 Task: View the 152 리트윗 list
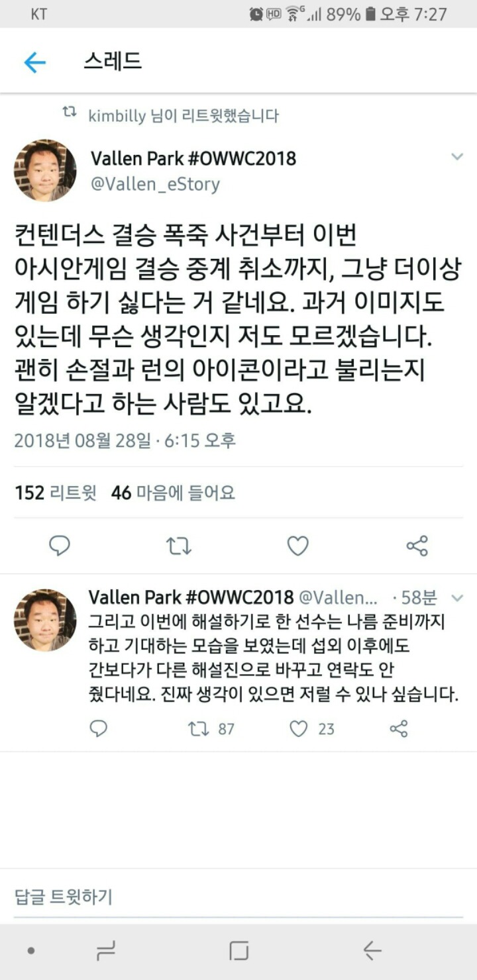[x=56, y=493]
